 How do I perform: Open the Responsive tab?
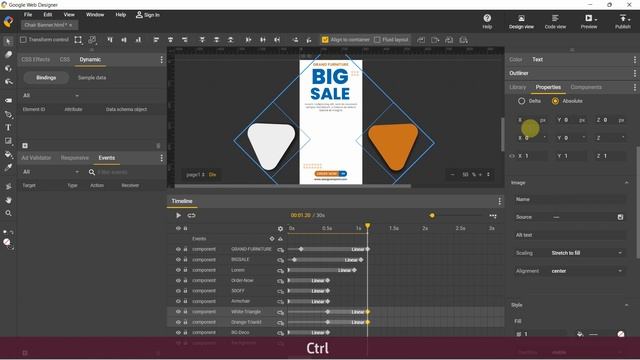[75, 158]
